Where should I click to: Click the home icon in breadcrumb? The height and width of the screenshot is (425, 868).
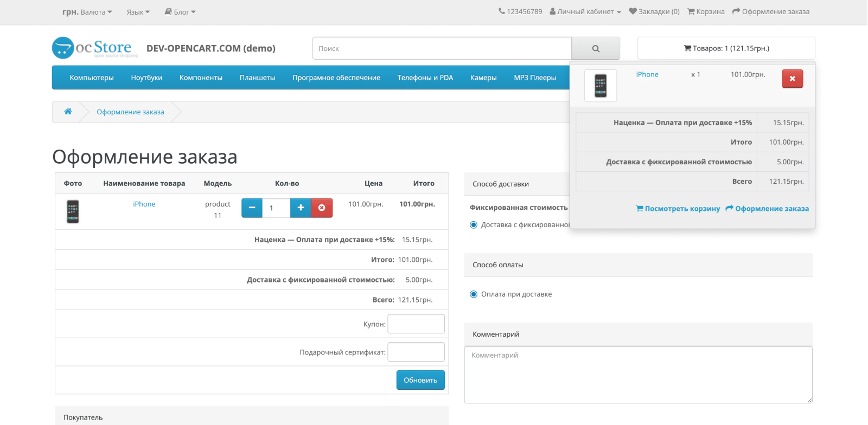pyautogui.click(x=68, y=112)
